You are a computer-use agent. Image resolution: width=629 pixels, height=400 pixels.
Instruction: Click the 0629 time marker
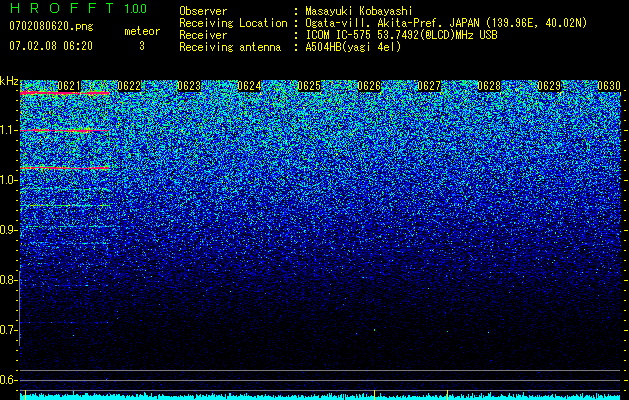(549, 86)
